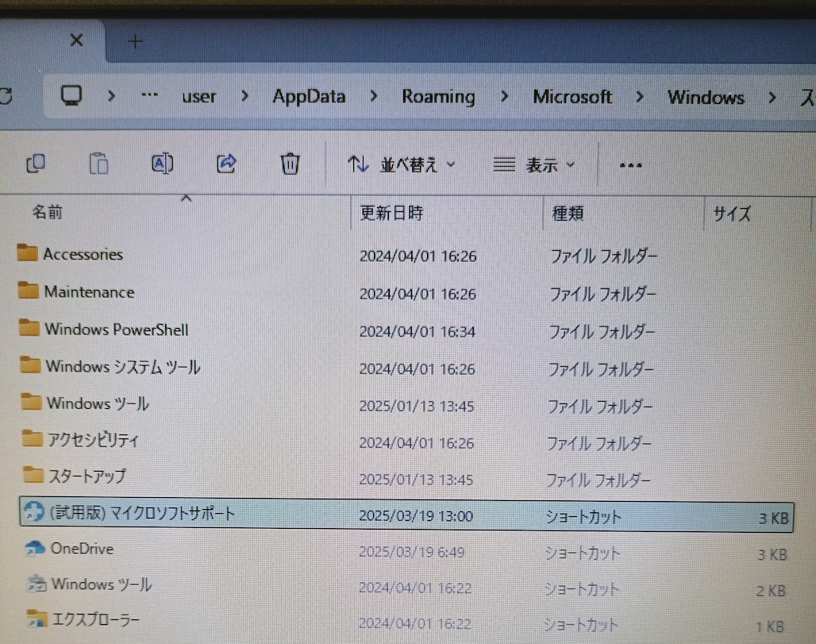The height and width of the screenshot is (644, 816).
Task: Click the PC monitor icon in address bar
Action: click(x=72, y=96)
